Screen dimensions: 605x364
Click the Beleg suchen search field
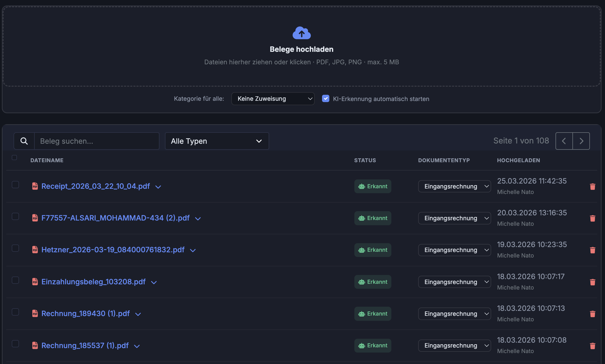coord(96,141)
